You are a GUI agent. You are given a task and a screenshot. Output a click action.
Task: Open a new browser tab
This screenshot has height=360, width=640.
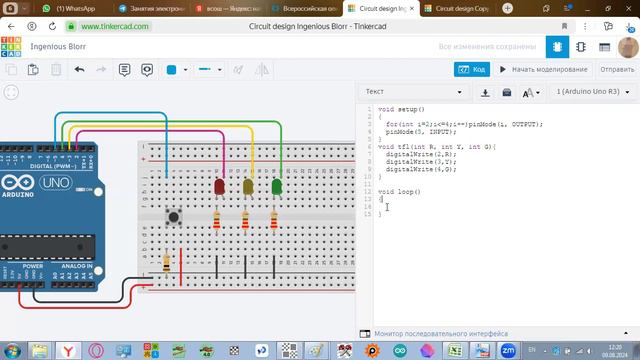[x=507, y=8]
